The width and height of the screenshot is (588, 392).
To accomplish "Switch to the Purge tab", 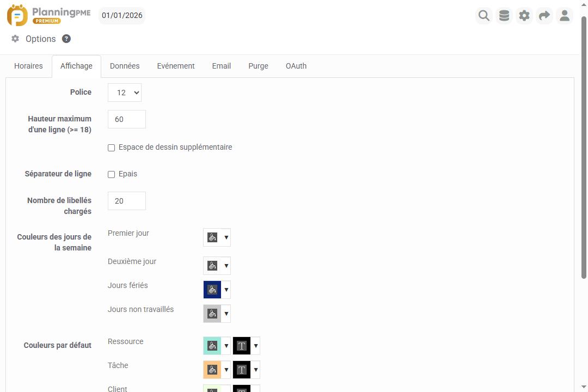I will point(258,66).
